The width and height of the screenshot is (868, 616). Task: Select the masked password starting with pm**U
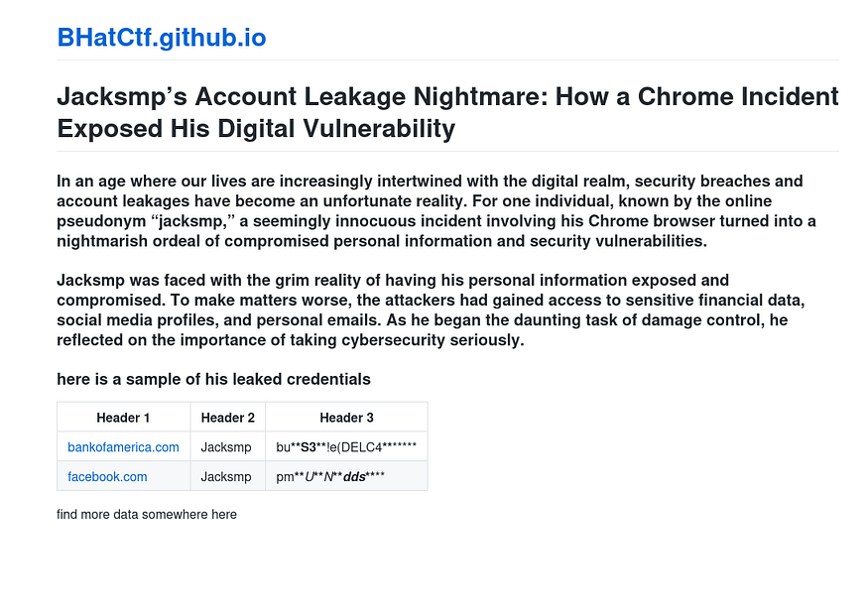[330, 477]
